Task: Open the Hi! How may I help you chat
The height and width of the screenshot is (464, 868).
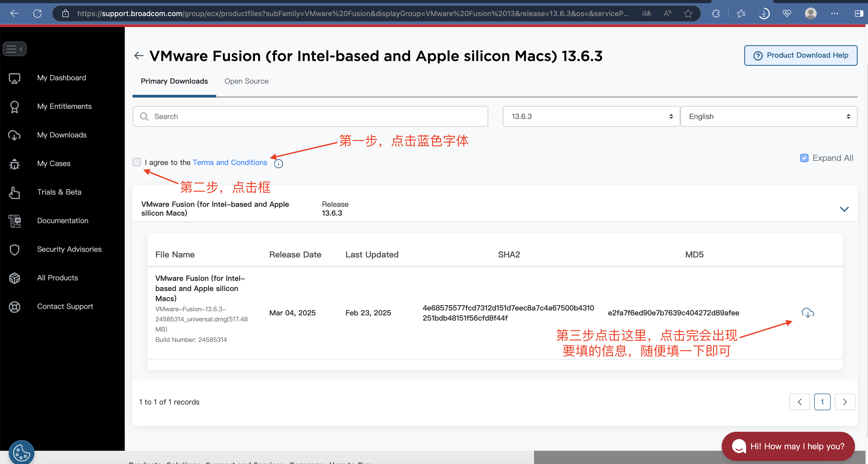Action: (x=788, y=447)
